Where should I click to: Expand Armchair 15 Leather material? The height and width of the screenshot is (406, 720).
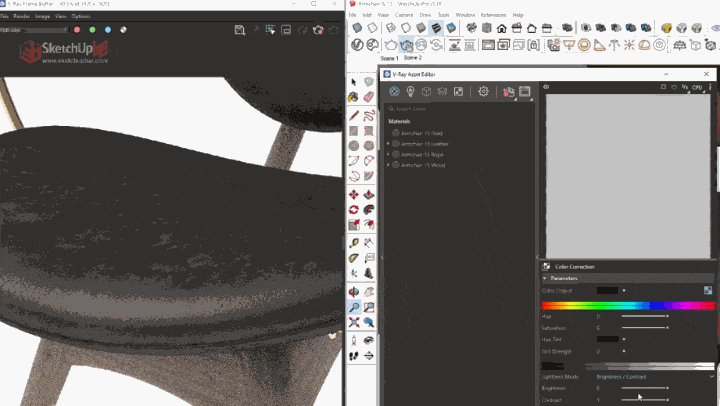[x=388, y=143]
